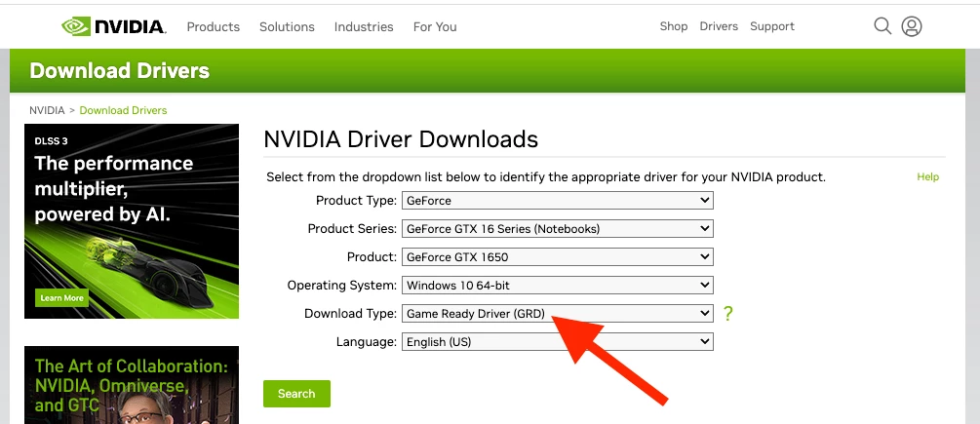Viewport: 980px width, 424px height.
Task: Open the Products menu
Action: click(x=214, y=27)
